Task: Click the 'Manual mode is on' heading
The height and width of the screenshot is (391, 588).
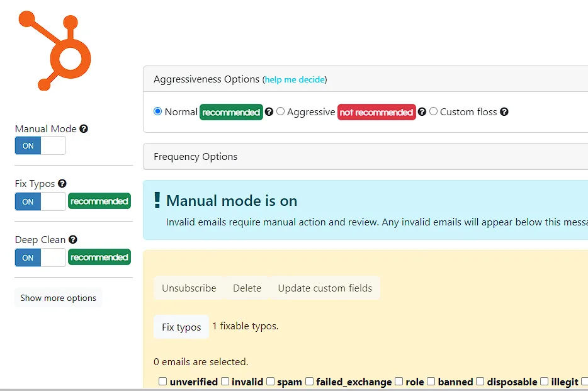Action: [232, 201]
